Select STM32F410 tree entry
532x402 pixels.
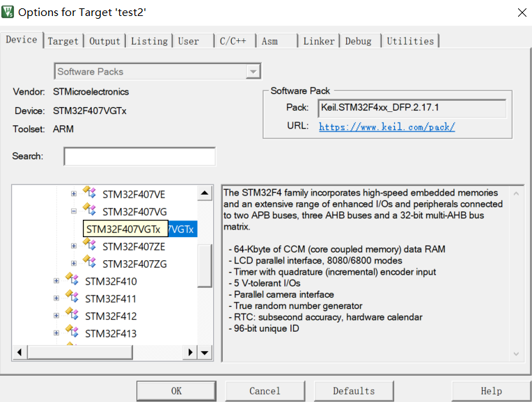[111, 282]
